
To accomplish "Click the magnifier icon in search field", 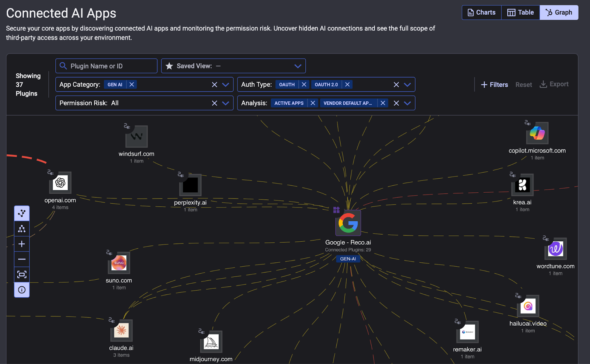I will [63, 66].
